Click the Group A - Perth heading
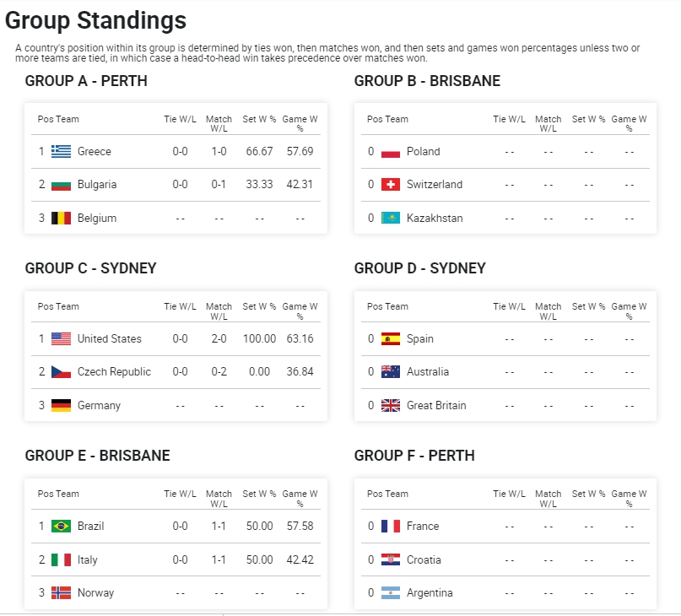 pos(86,81)
